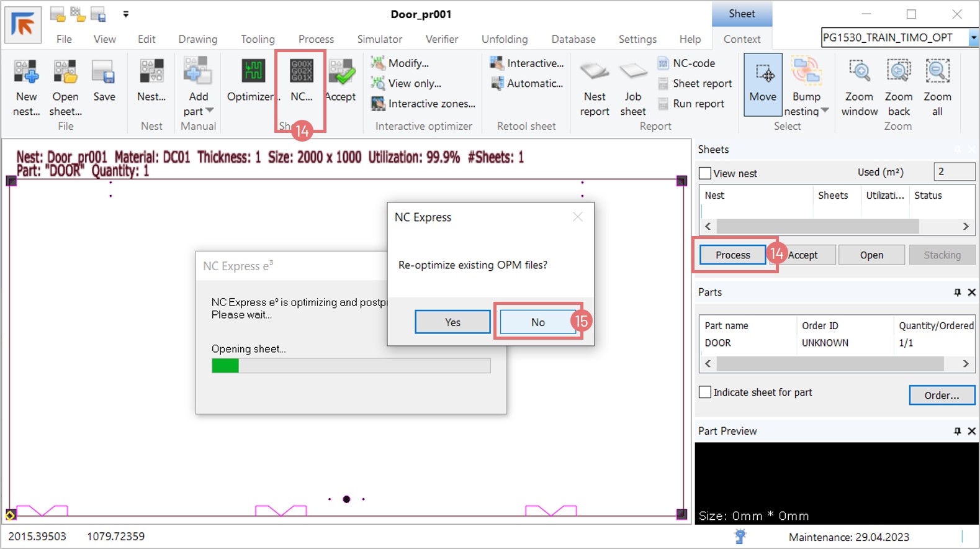Open the PG1530_TRAIN_TIMO_OPT machine dropdown
The height and width of the screenshot is (549, 980).
(973, 38)
